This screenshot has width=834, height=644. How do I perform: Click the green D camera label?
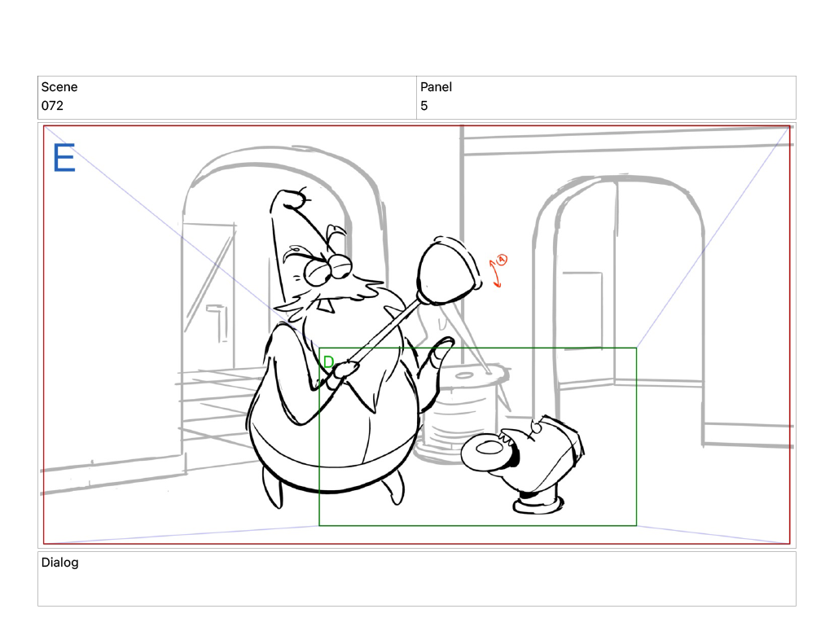click(x=328, y=362)
